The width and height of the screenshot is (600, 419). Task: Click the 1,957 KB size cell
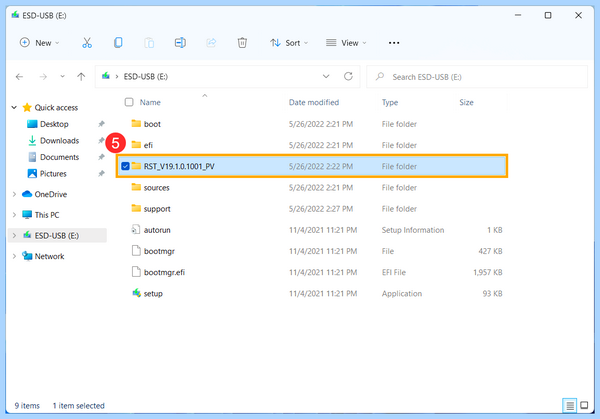[488, 272]
